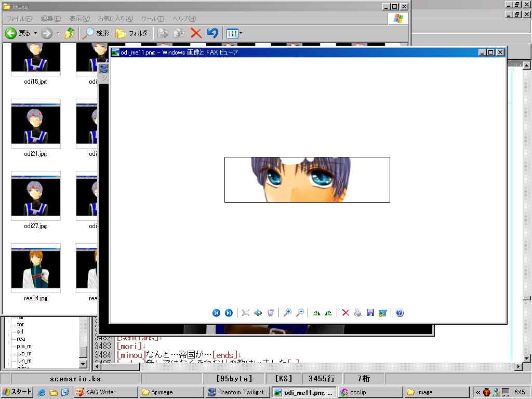Viewport: 532px width, 399px height.
Task: Switch to Phantom Twilight in taskbar
Action: [237, 392]
